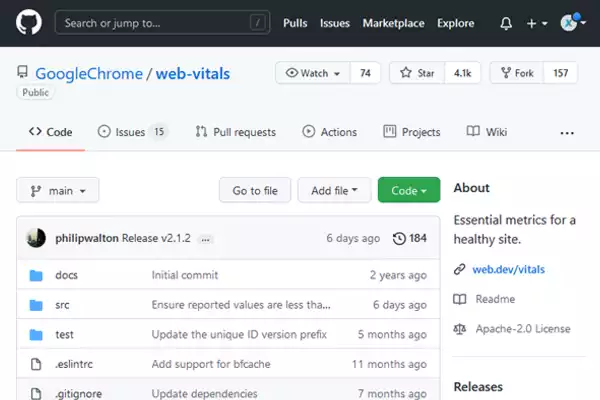600x400 pixels.
Task: Open the .eslintrc file
Action: pos(74,364)
